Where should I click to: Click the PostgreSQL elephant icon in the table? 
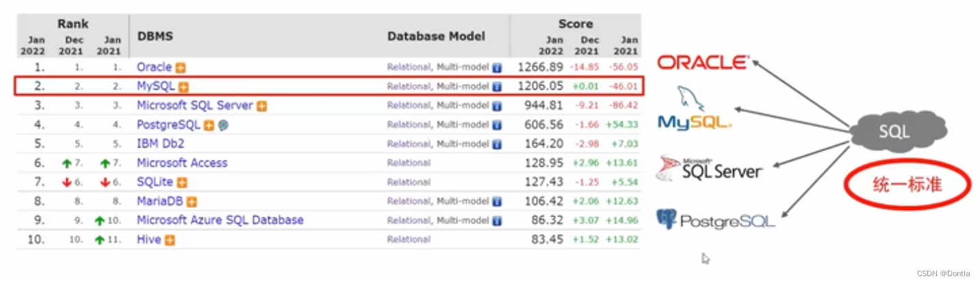click(x=223, y=125)
